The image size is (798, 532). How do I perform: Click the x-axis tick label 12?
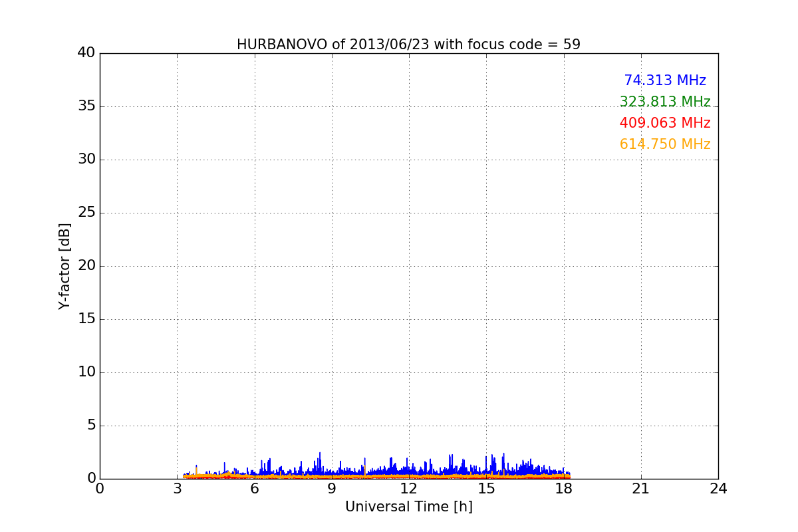(409, 489)
